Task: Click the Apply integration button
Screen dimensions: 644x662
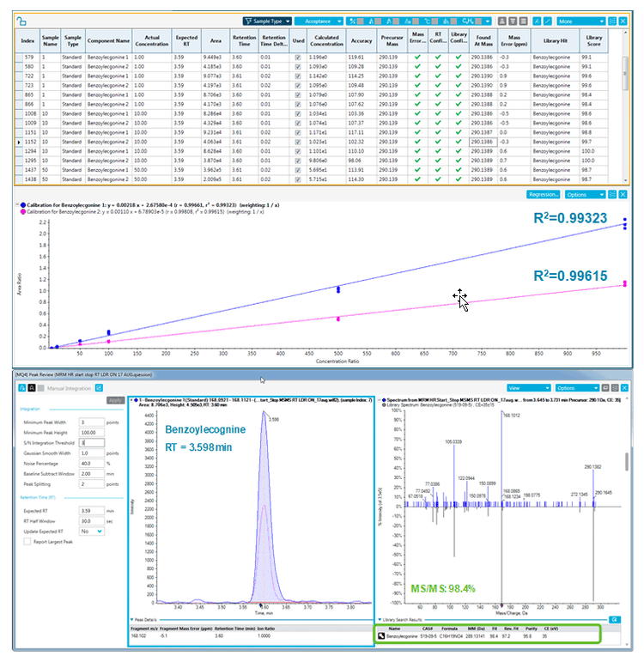Action: [x=114, y=400]
